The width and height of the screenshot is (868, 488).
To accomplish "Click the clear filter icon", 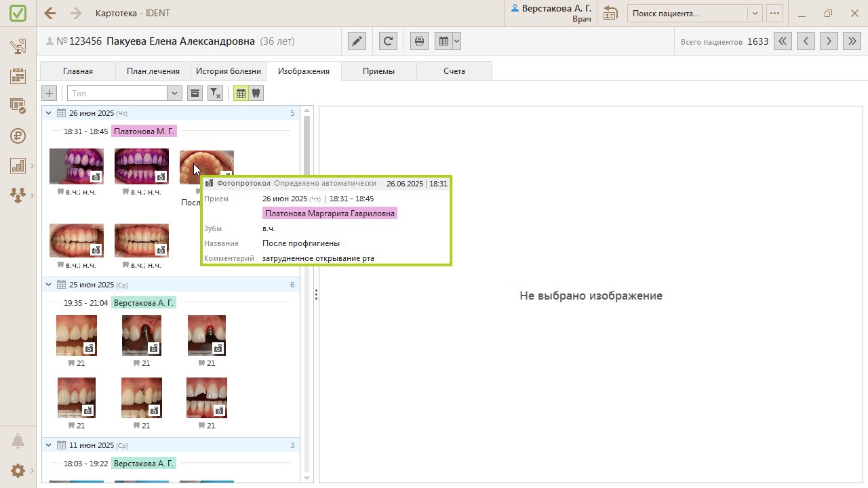I will point(215,94).
